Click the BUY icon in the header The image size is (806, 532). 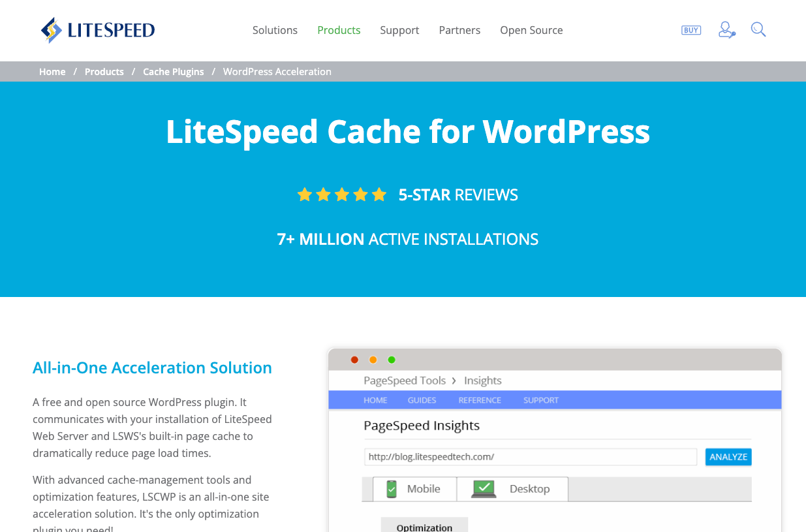pos(690,29)
